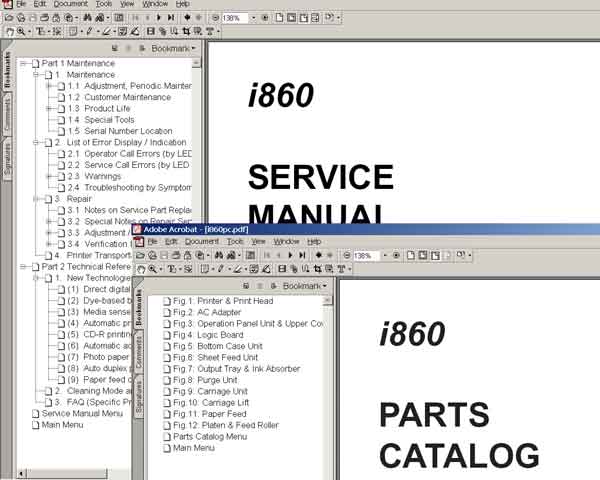Select Zoom In magnifier tool in i860pc.pdf window

153,269
